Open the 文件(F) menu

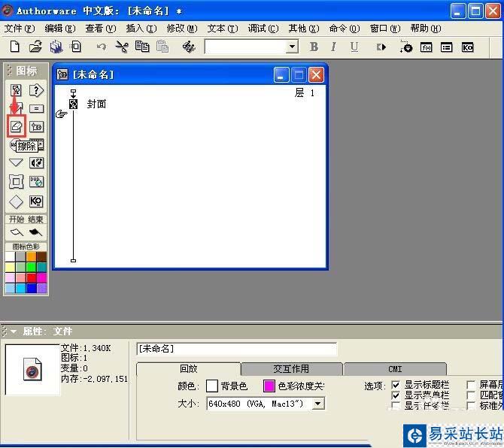coord(20,29)
